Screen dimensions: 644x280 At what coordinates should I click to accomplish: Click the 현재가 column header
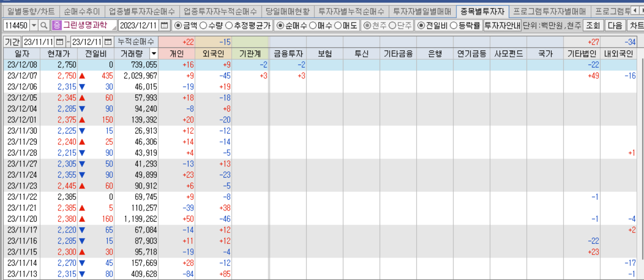59,54
